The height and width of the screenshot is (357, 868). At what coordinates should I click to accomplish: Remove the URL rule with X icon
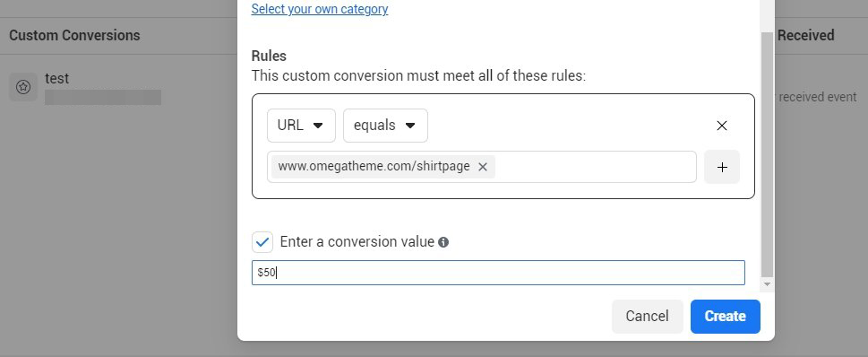(x=721, y=126)
